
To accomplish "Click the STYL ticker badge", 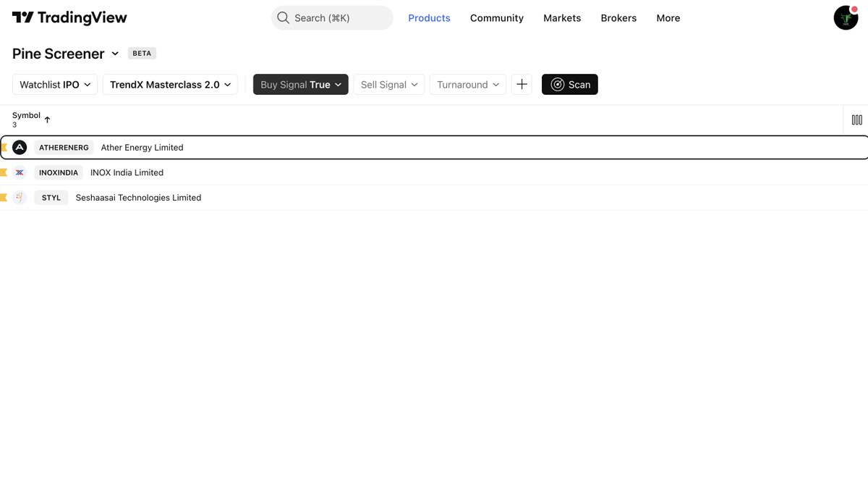I will tap(51, 198).
